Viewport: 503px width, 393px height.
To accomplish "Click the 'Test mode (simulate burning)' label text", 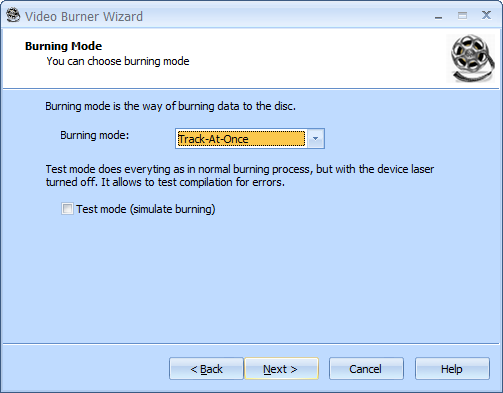I will click(x=146, y=209).
